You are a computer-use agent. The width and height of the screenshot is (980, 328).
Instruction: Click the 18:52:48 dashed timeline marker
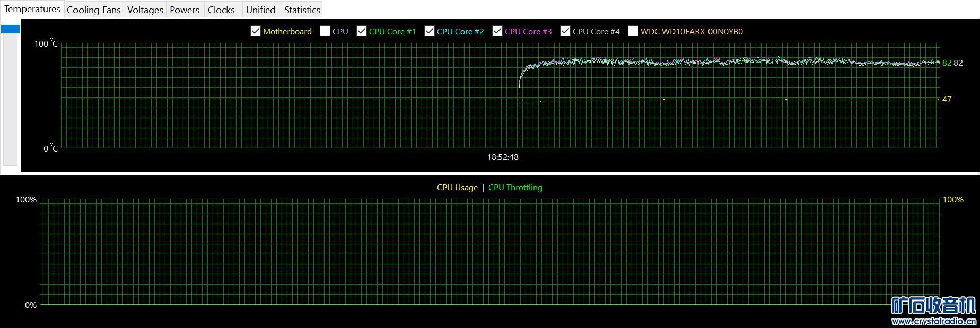coord(519,95)
